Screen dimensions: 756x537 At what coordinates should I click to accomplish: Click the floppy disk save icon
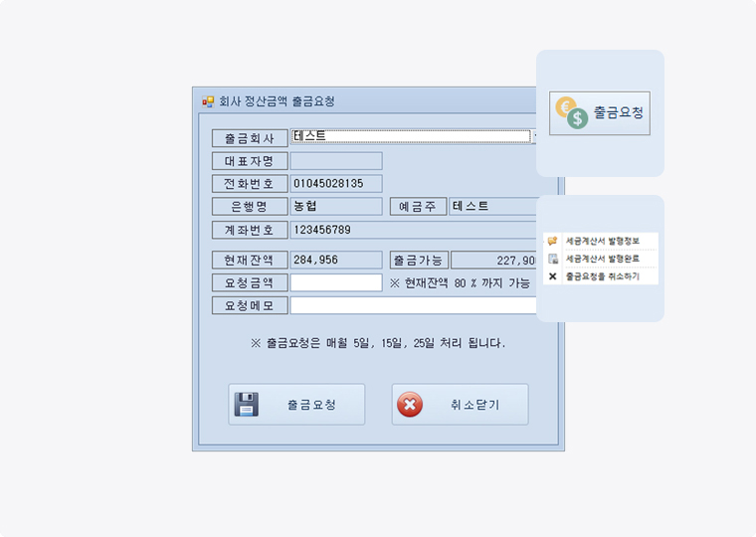(246, 405)
